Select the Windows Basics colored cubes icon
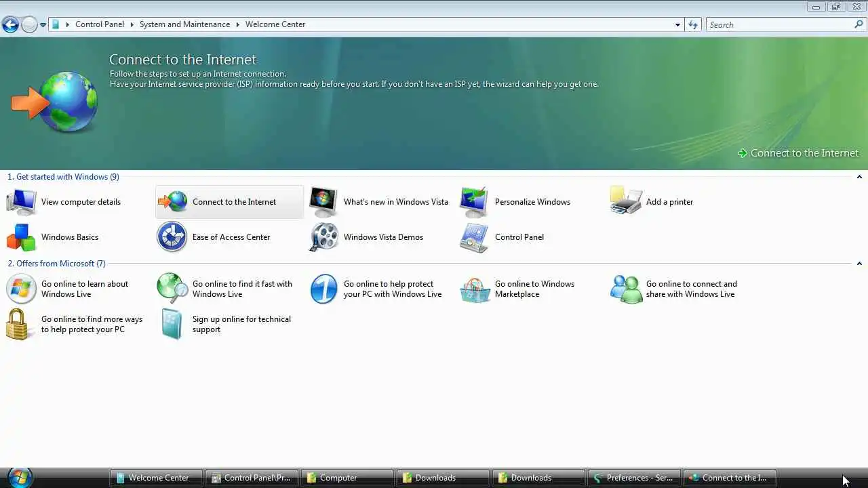Screen dimensions: 868x488 coord(21,237)
